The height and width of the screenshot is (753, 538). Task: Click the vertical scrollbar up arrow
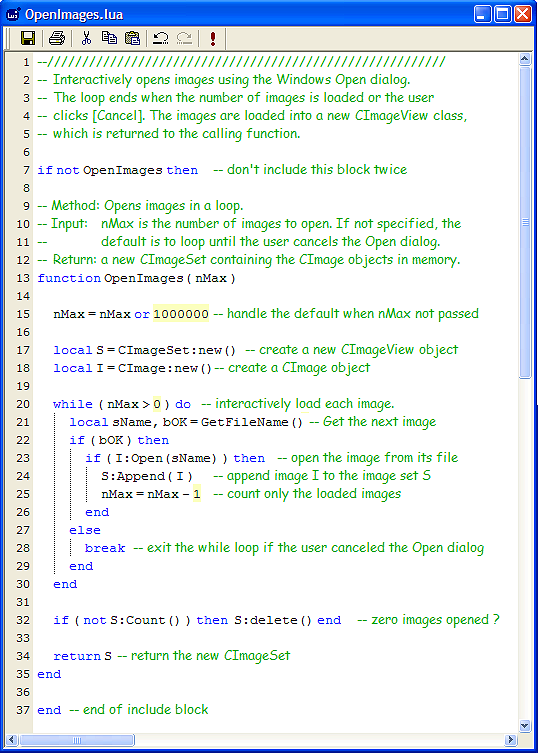coord(525,60)
